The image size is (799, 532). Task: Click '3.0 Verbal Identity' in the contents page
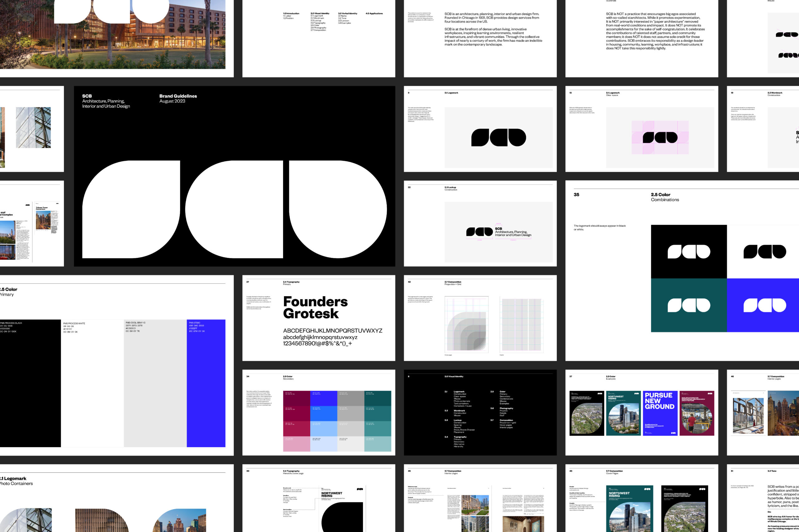[347, 14]
